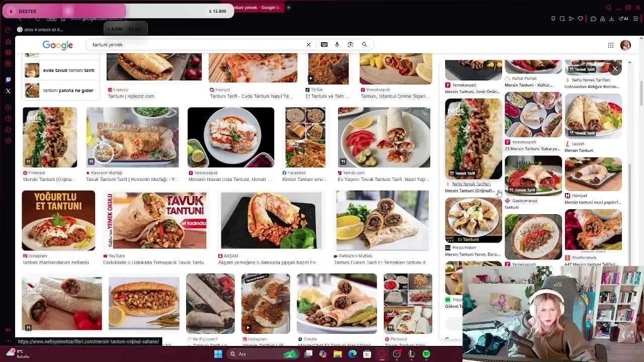This screenshot has width=644, height=362.
Task: Close the image preview side panel
Action: pos(615,68)
